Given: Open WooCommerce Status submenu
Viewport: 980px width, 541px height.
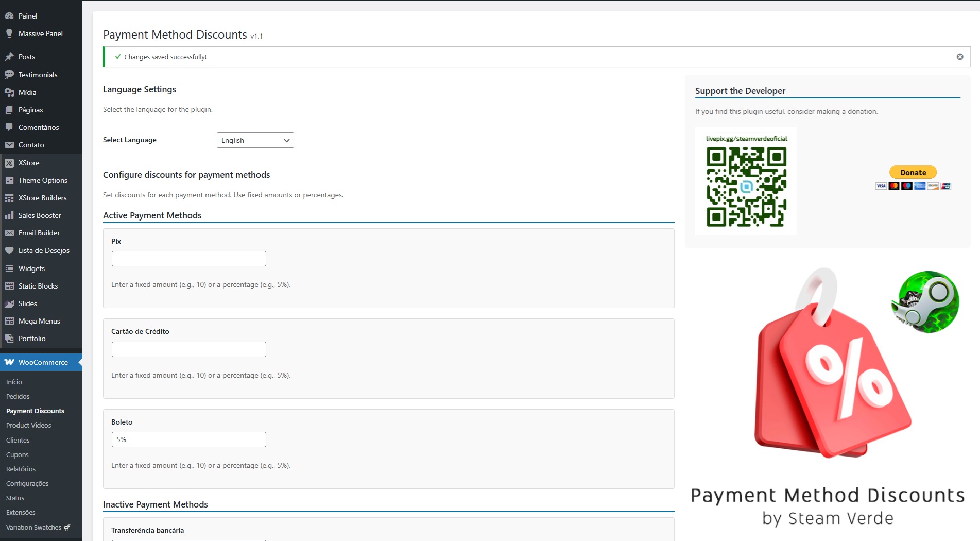Looking at the screenshot, I should click(15, 498).
